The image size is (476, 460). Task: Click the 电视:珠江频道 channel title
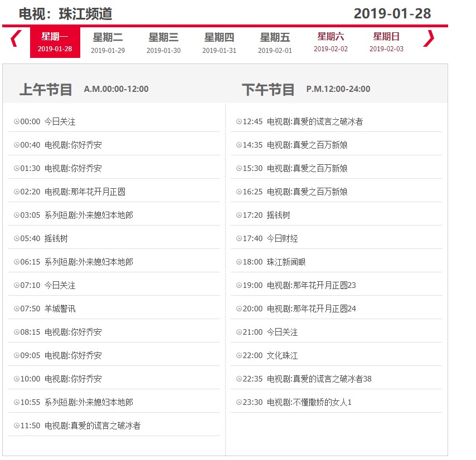[65, 14]
